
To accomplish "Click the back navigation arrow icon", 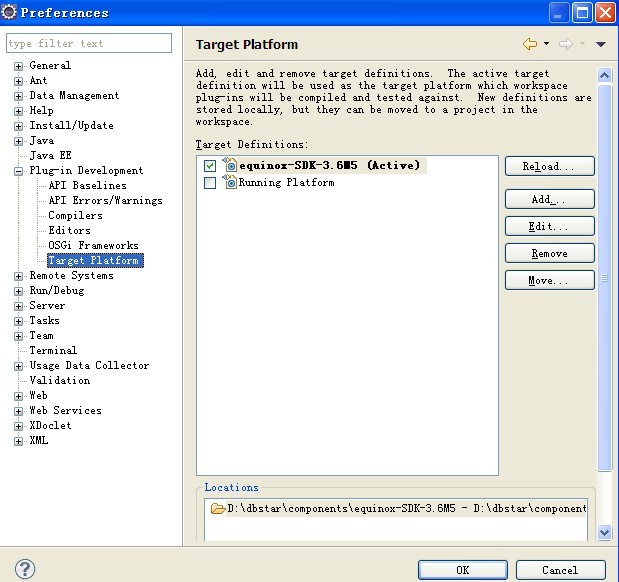I will 529,44.
